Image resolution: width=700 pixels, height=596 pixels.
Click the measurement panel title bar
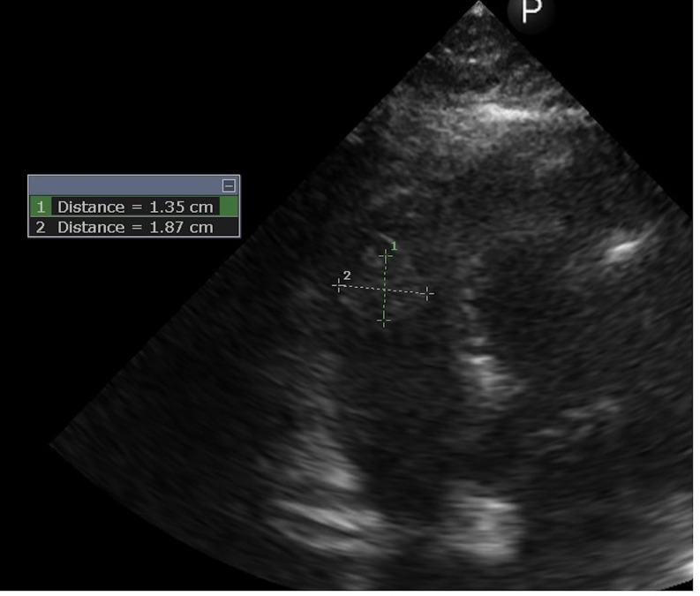click(x=134, y=185)
